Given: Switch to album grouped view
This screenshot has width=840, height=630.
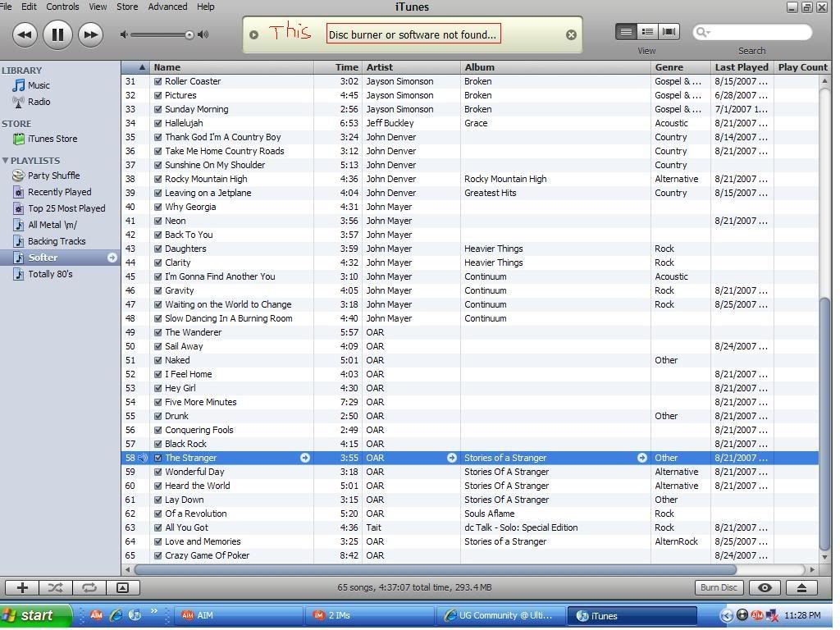Looking at the screenshot, I should click(x=647, y=32).
